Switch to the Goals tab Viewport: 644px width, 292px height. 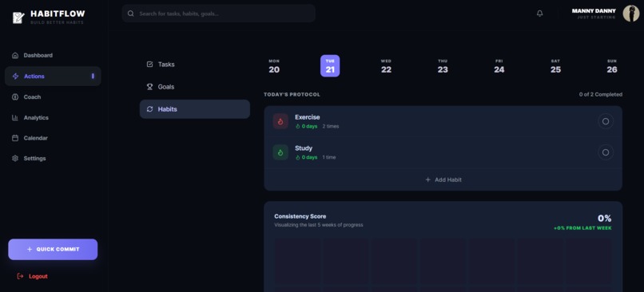(195, 87)
